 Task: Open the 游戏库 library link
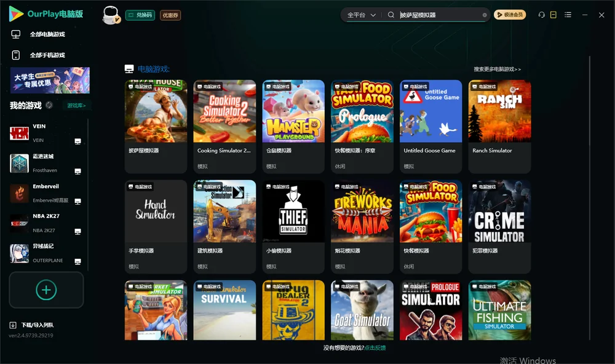(x=76, y=105)
